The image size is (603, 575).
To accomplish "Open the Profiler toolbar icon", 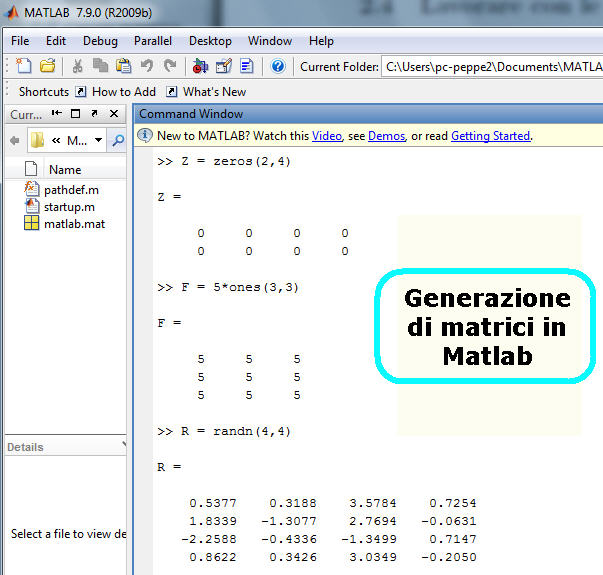I will pyautogui.click(x=247, y=66).
